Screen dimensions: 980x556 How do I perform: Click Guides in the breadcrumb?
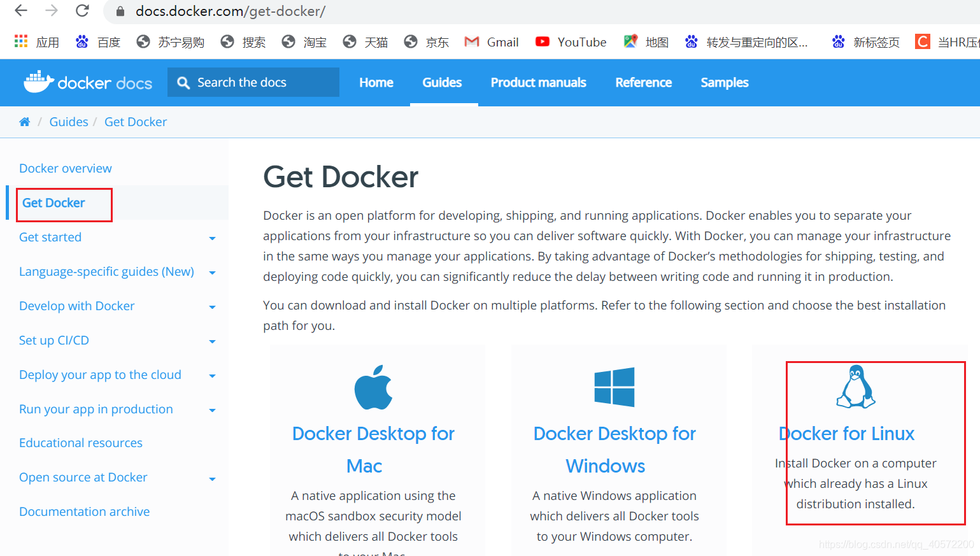coord(69,122)
